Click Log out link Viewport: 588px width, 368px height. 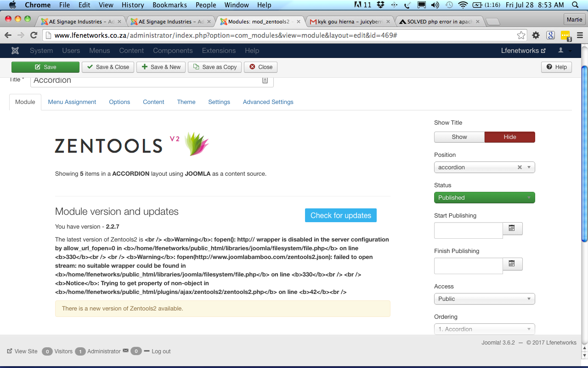(157, 351)
